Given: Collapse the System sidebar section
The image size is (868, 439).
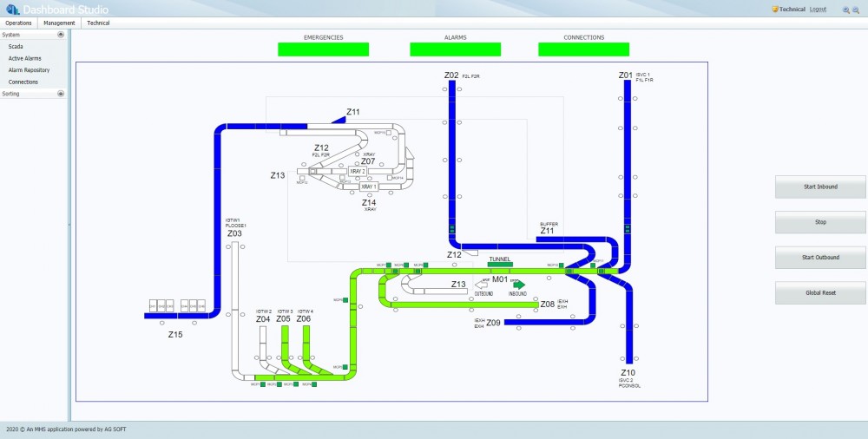Looking at the screenshot, I should pyautogui.click(x=61, y=35).
